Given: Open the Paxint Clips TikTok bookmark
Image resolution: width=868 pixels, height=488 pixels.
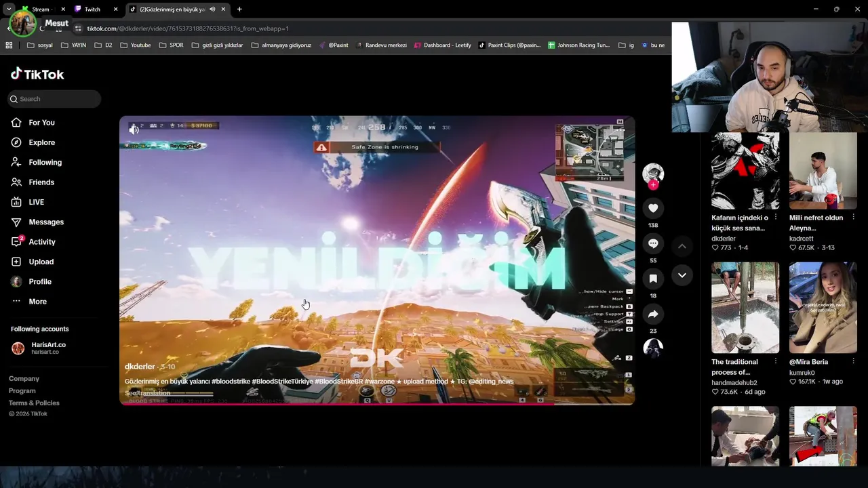Looking at the screenshot, I should (x=509, y=45).
